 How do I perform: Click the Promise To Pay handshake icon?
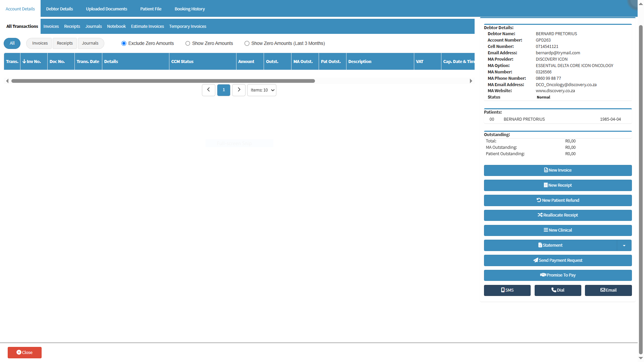pos(543,275)
